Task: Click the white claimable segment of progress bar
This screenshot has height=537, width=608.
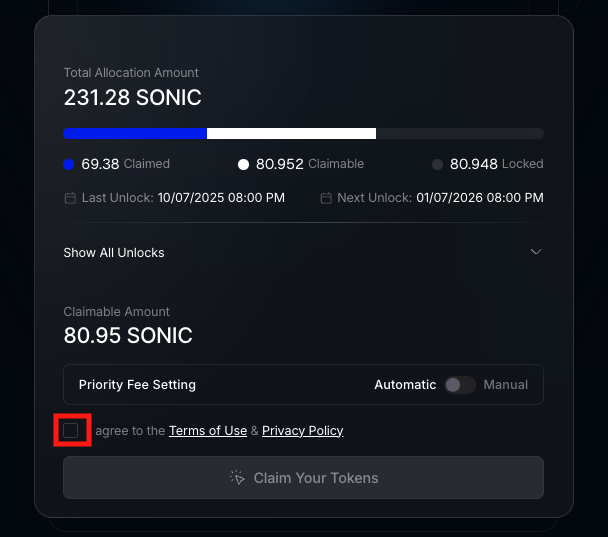Action: click(x=291, y=133)
